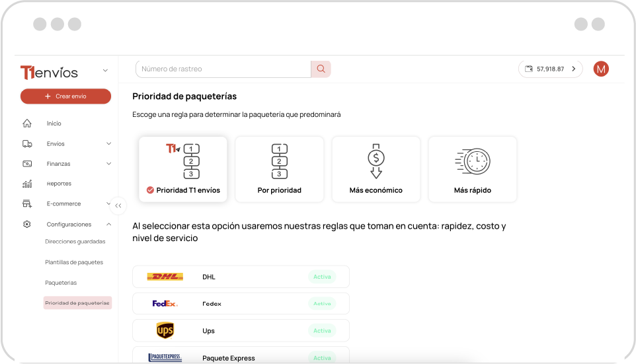636x364 pixels.
Task: Click the E-commerce store icon
Action: (x=26, y=203)
